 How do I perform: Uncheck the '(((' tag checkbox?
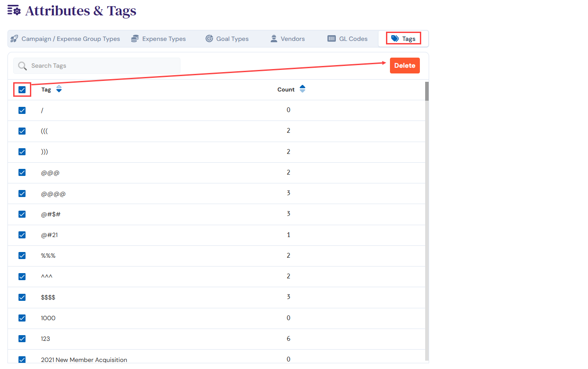[x=22, y=131]
